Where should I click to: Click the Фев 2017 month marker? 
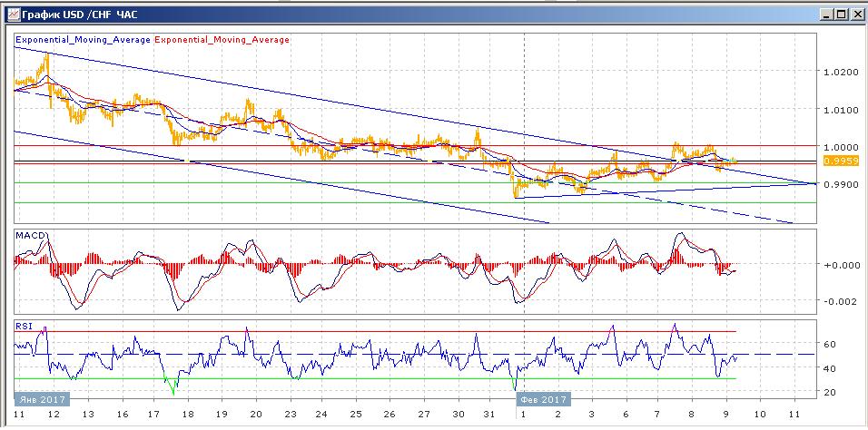(543, 399)
